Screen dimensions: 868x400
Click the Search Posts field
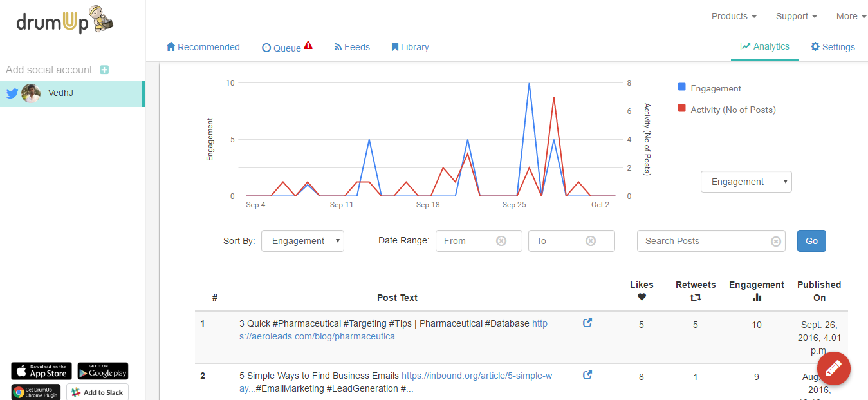(711, 241)
